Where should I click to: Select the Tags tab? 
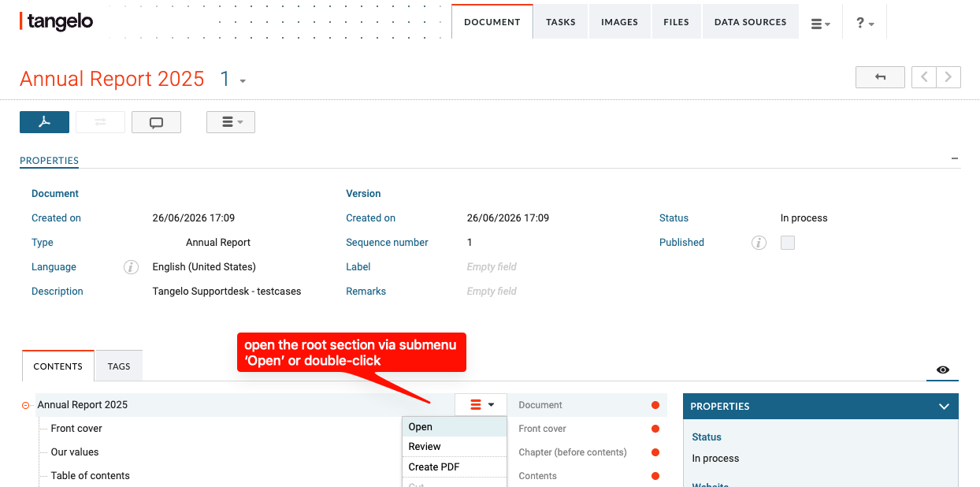click(119, 366)
